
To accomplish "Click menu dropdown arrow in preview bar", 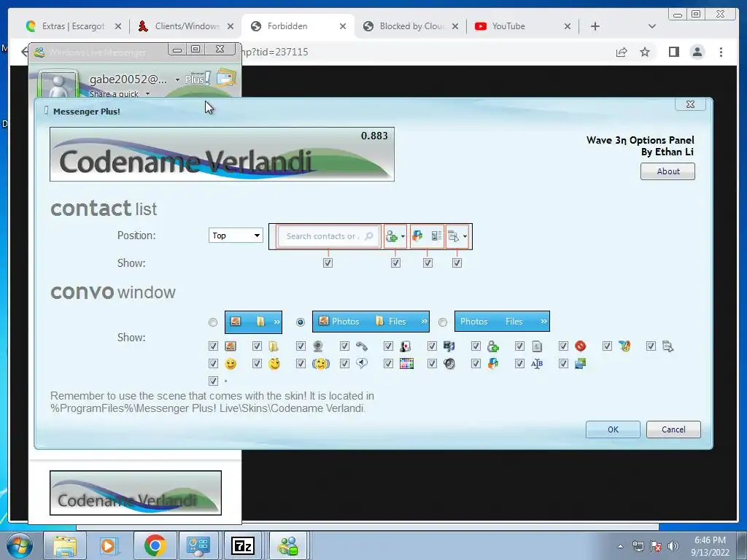I will tap(465, 237).
